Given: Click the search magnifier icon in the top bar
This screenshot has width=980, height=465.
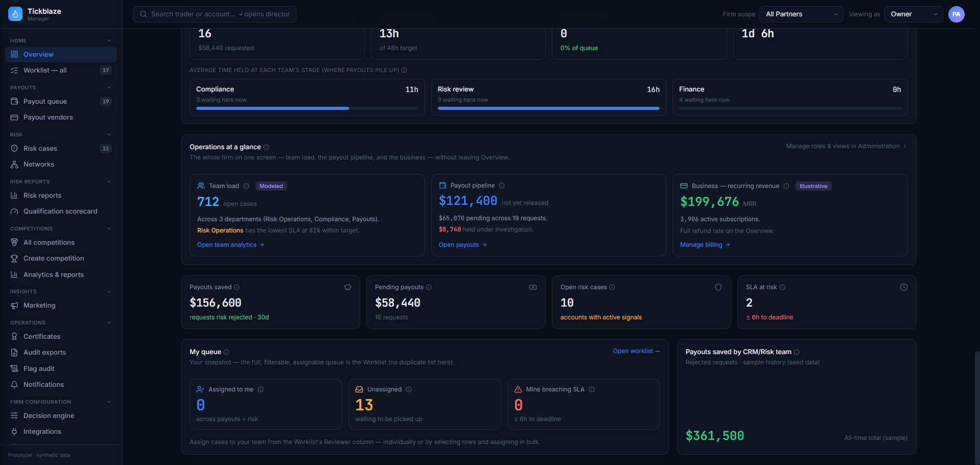Looking at the screenshot, I should (x=144, y=14).
